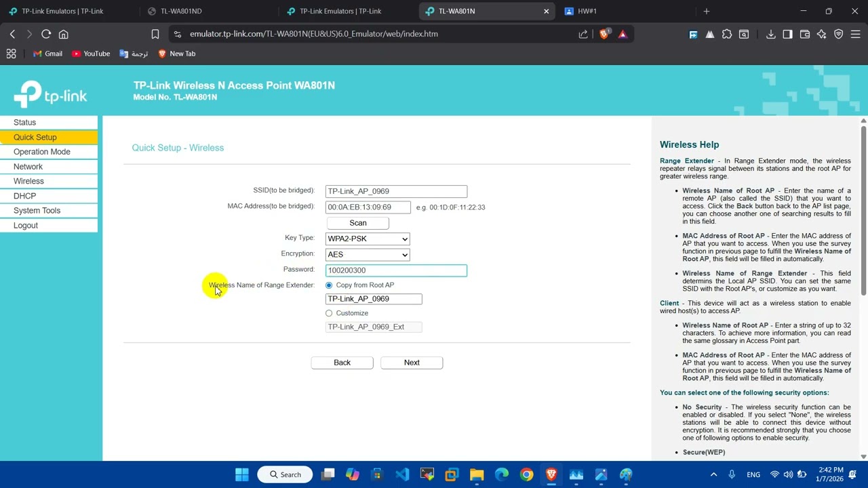Click the ENG language indicator
Image resolution: width=868 pixels, height=488 pixels.
tap(753, 474)
